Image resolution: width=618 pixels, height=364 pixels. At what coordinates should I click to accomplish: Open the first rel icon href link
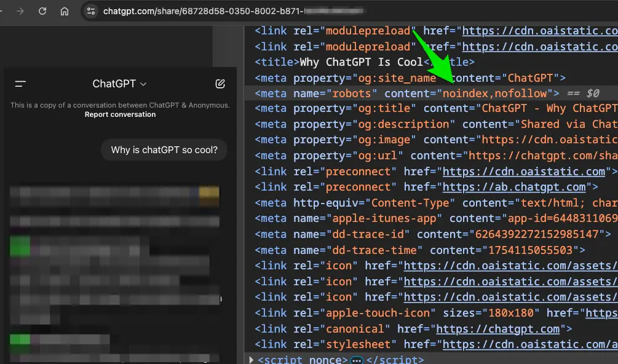pos(511,266)
